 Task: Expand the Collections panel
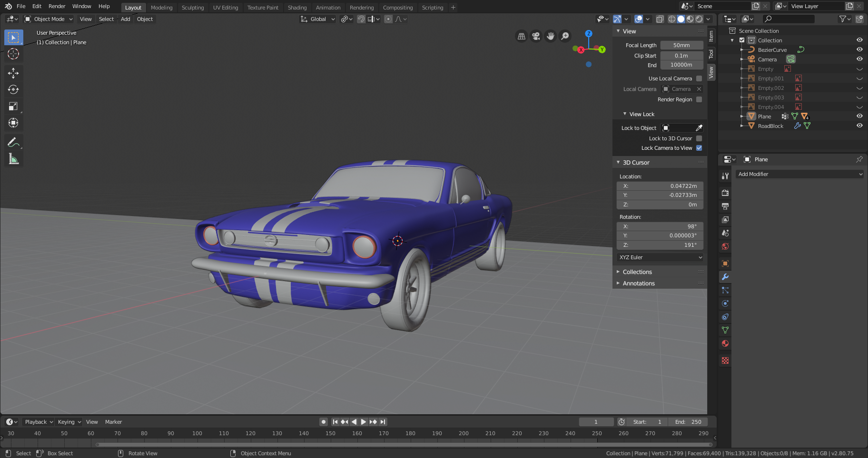638,272
